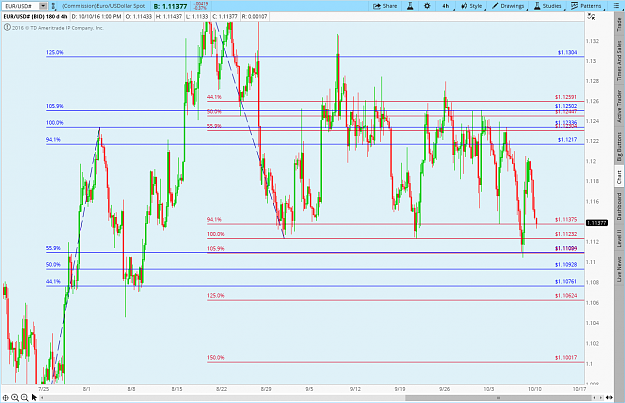625x403 pixels.
Task: Click the $1.11232 price label
Action: point(566,234)
